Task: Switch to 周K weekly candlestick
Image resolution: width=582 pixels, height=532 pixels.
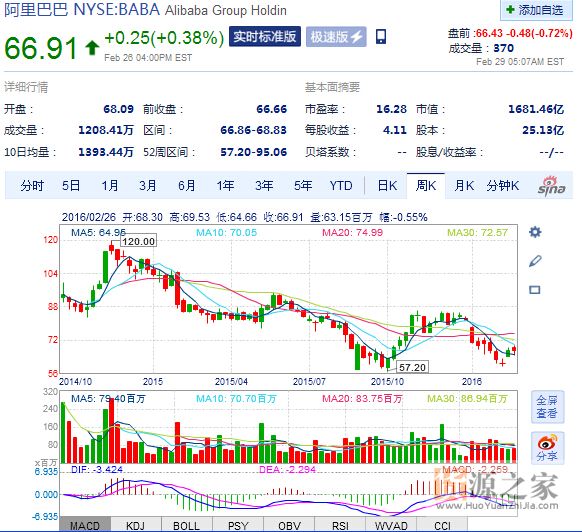Action: (x=426, y=185)
